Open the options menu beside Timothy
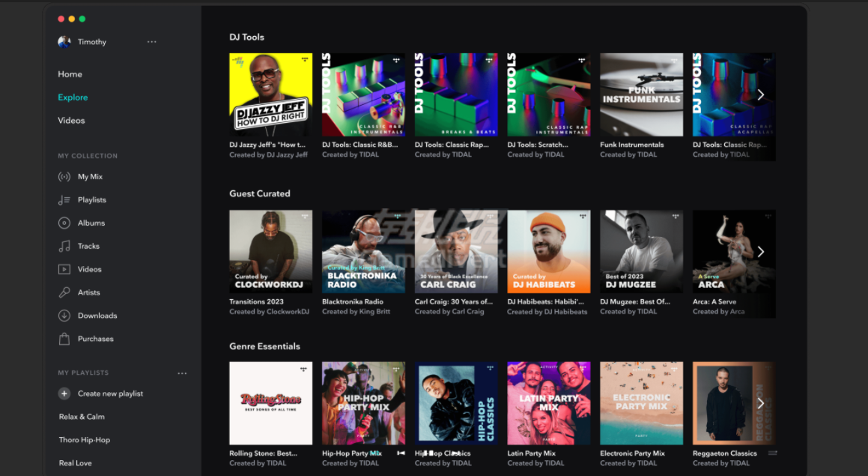The image size is (868, 476). tap(152, 42)
